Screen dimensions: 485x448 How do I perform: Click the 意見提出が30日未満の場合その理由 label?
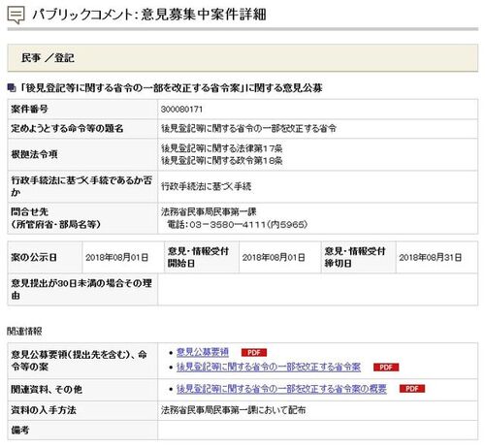[81, 289]
